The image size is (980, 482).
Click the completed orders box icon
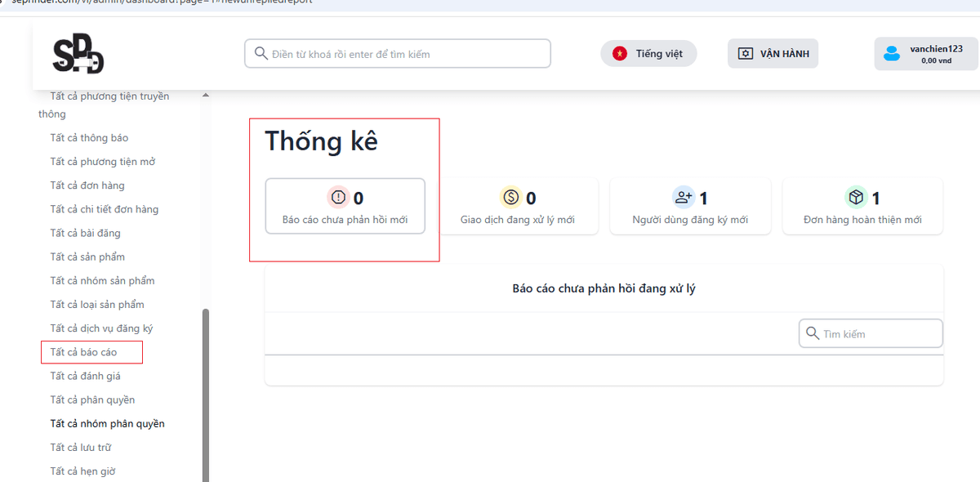(x=855, y=198)
